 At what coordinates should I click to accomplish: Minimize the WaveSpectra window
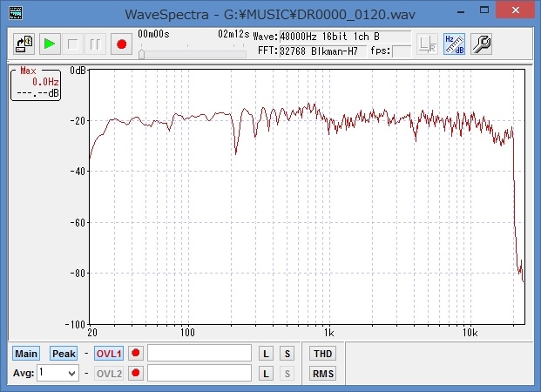click(x=461, y=10)
